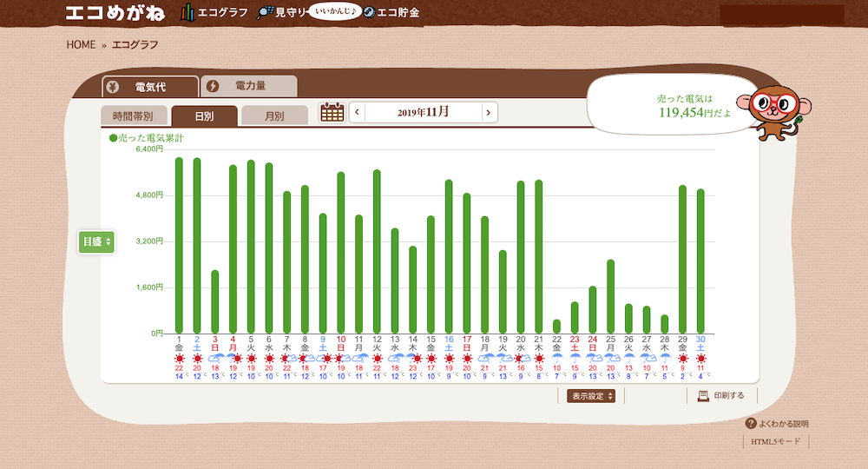
Task: Select the 月別 tab
Action: [x=274, y=116]
